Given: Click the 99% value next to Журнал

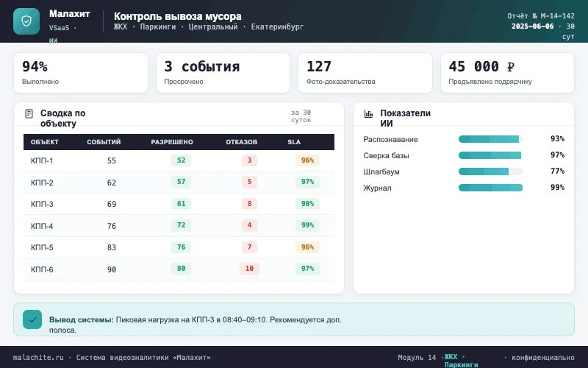Looking at the screenshot, I should pyautogui.click(x=557, y=188).
